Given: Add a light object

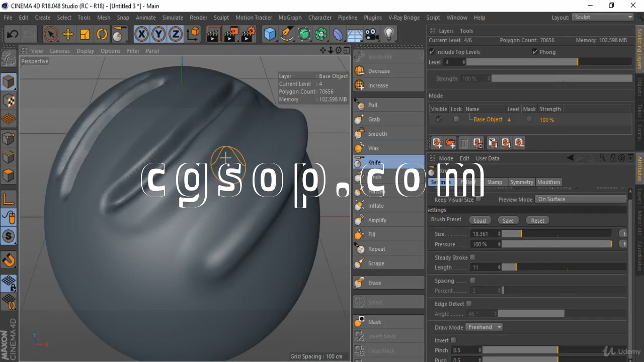Looking at the screenshot, I should 389,34.
